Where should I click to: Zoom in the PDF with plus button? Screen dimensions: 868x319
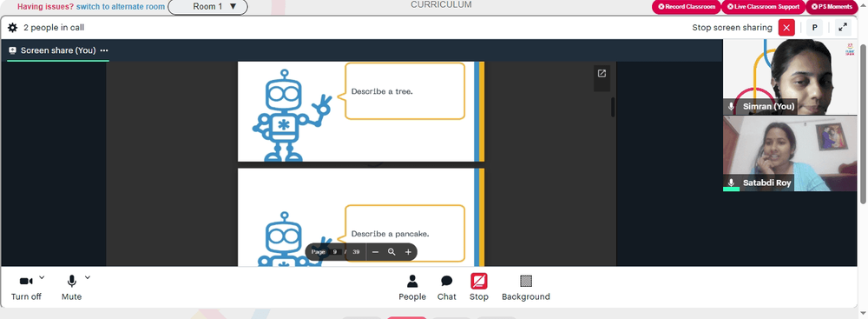pyautogui.click(x=408, y=252)
